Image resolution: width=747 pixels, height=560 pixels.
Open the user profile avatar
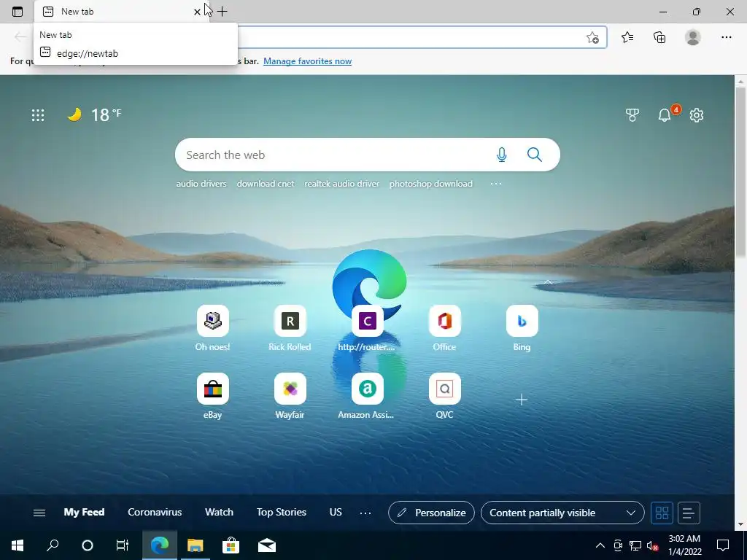tap(693, 37)
